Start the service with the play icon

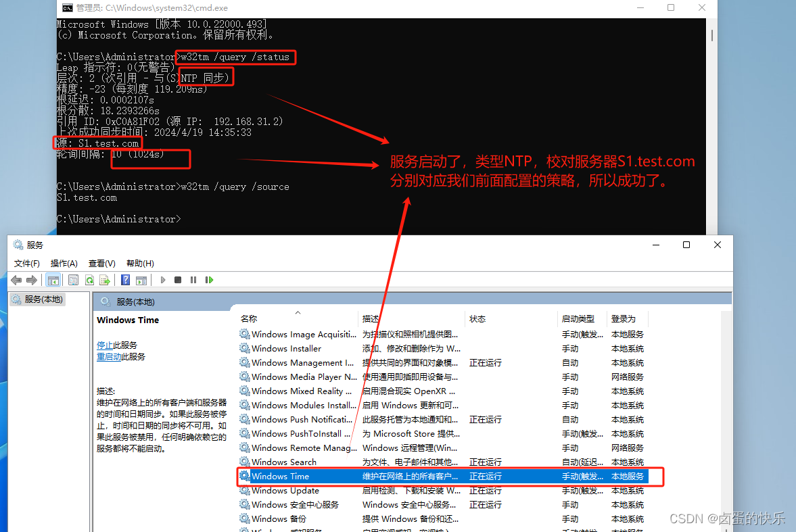click(163, 280)
